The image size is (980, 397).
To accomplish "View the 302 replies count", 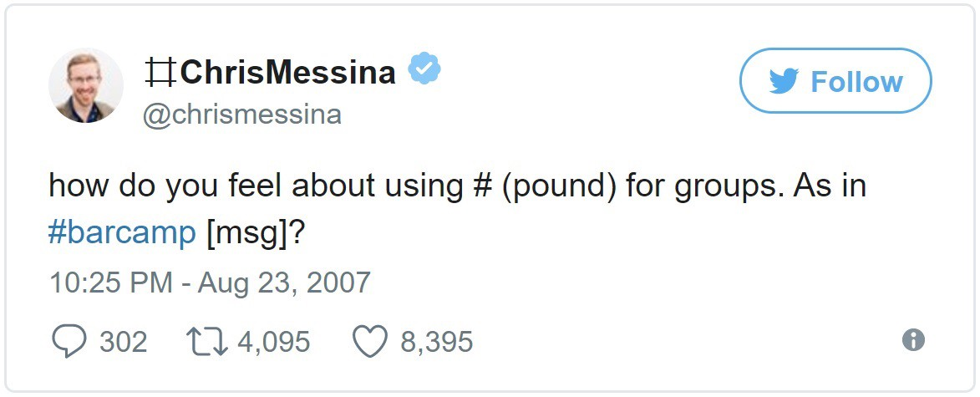I will click(123, 341).
